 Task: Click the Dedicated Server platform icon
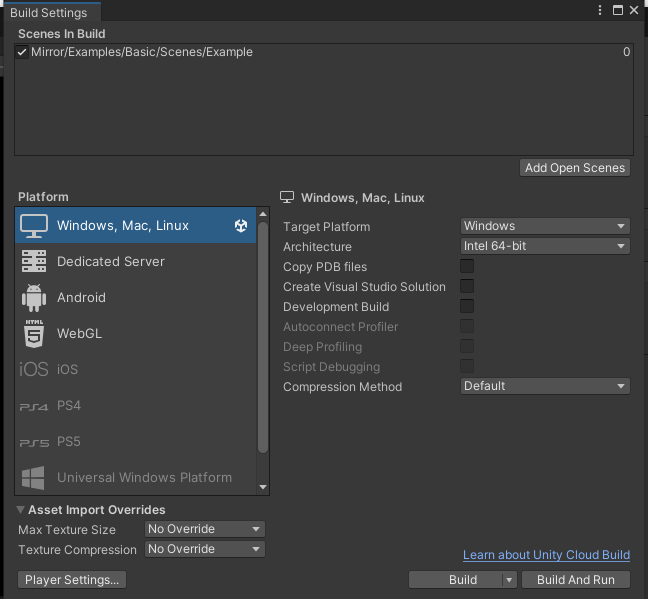coord(34,261)
